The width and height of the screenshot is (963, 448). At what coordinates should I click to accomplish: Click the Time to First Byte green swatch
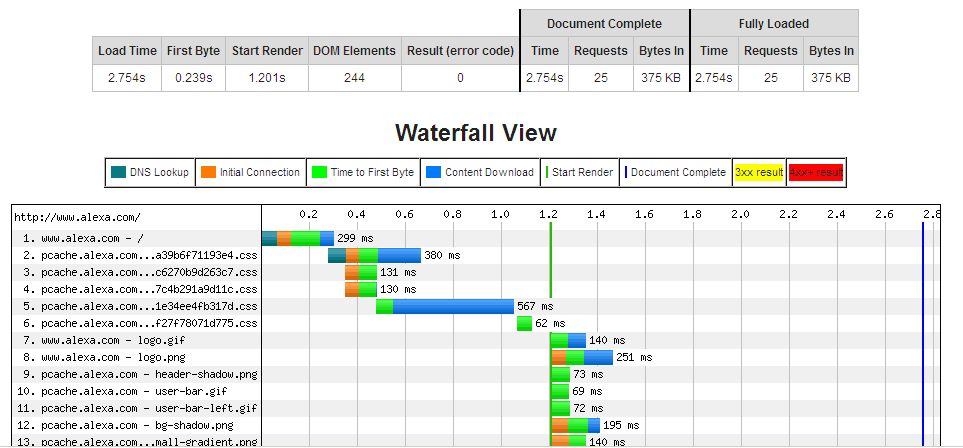coord(318,173)
